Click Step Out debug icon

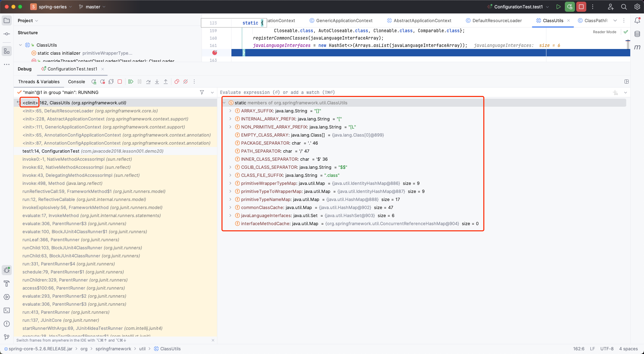[166, 82]
